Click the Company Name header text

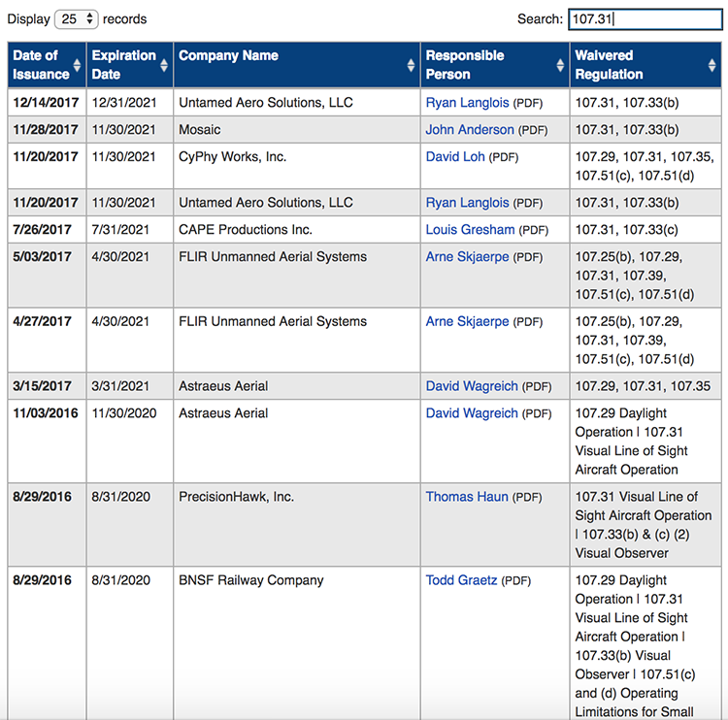[228, 55]
